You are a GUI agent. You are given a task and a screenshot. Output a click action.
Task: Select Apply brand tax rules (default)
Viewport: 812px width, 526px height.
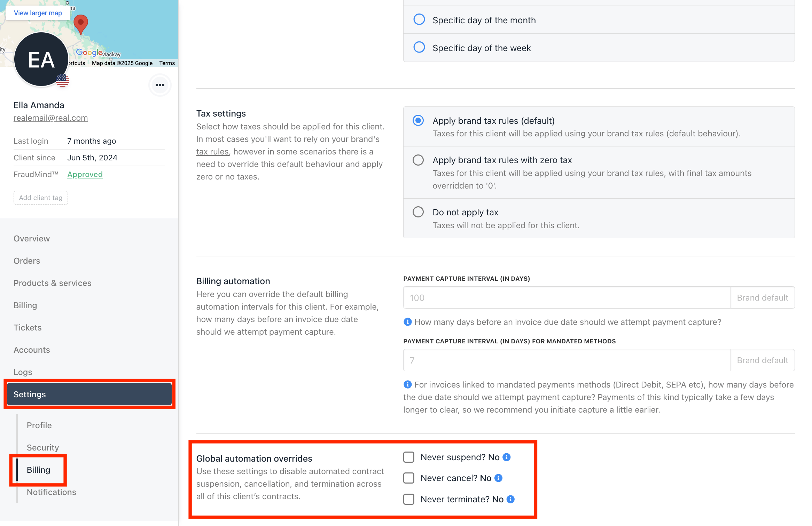418,121
